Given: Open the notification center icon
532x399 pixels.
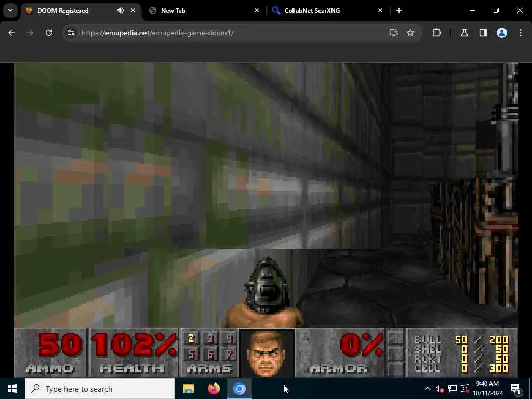Looking at the screenshot, I should click(515, 389).
